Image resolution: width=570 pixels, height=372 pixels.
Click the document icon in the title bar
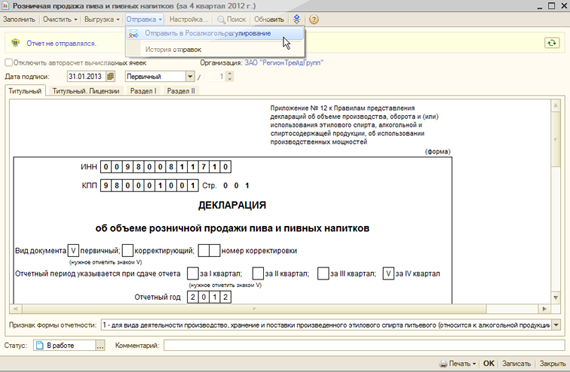coord(5,6)
